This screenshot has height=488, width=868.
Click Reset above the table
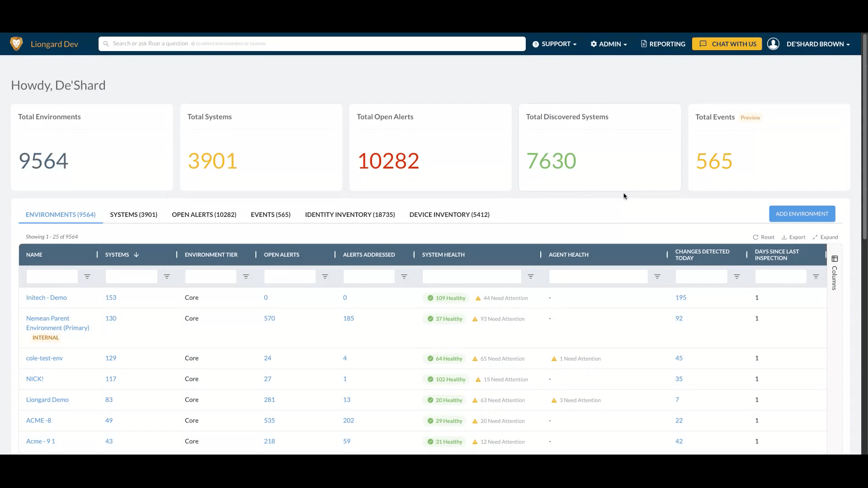[x=764, y=237]
